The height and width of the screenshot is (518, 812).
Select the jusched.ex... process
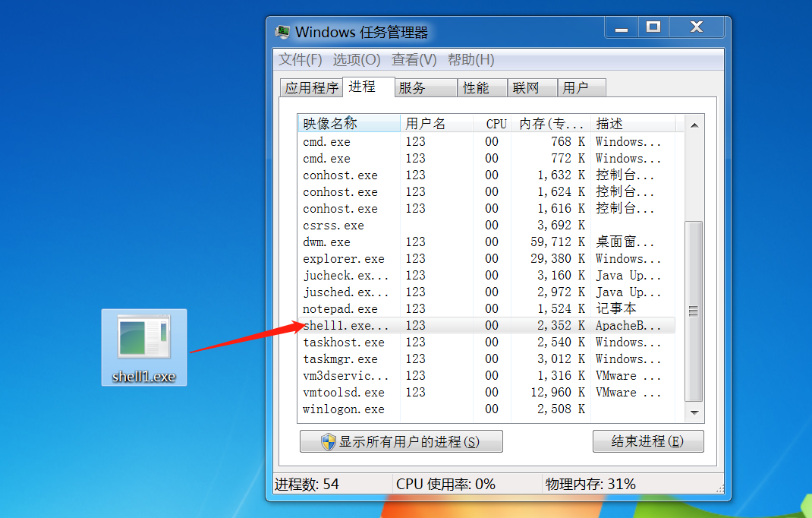pos(486,292)
